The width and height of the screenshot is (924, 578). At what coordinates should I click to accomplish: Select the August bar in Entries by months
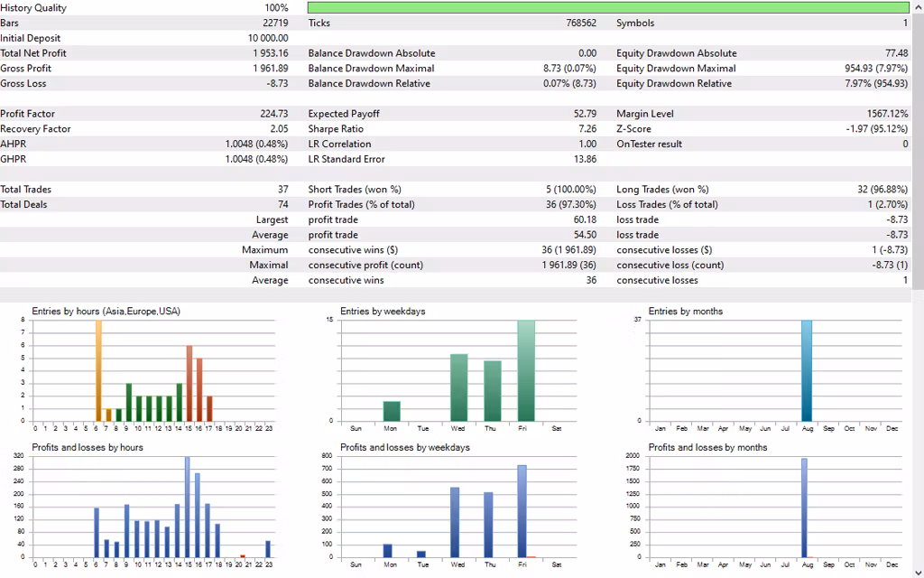click(x=807, y=370)
